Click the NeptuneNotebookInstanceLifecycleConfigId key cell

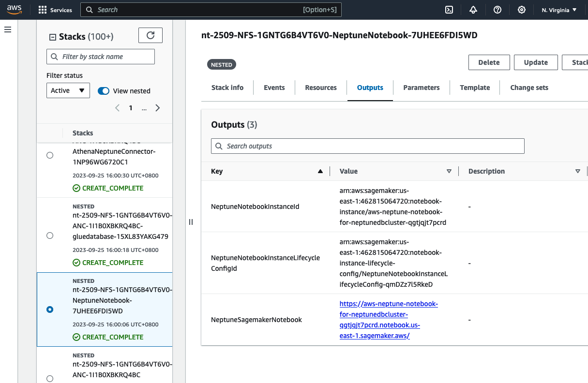pyautogui.click(x=265, y=263)
